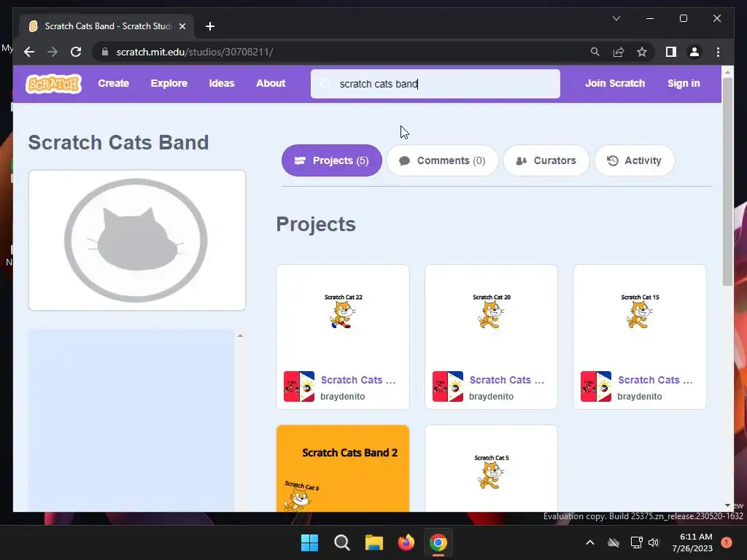Open the Scratch Cat 20 project thumbnail
747x560 pixels.
click(x=491, y=314)
